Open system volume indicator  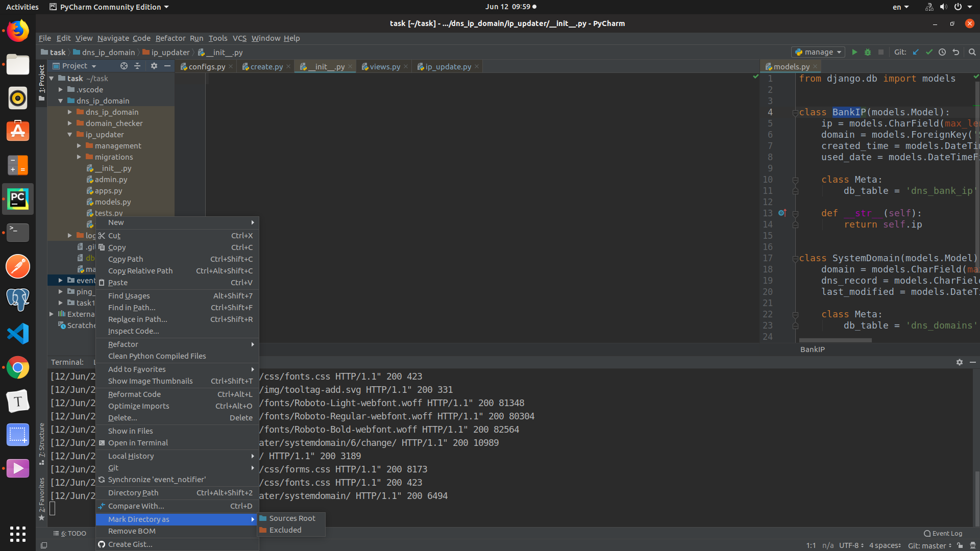click(x=943, y=7)
